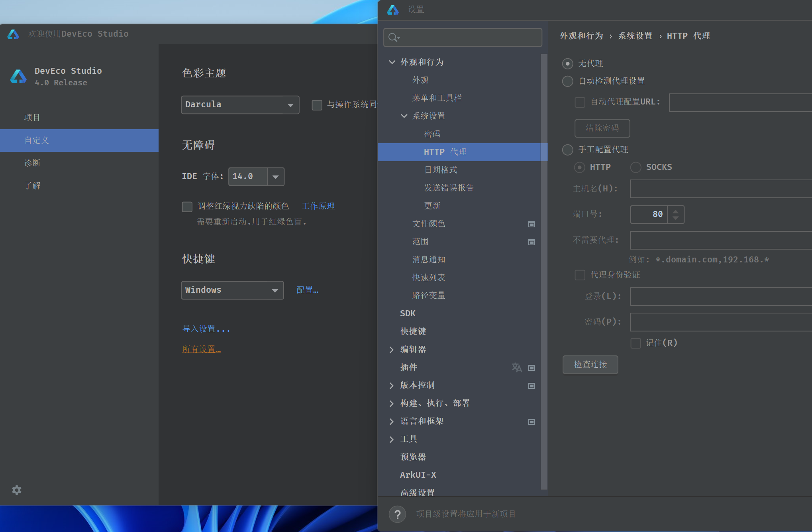812x532 pixels.
Task: Select 自动检测代理设置 radio button
Action: [x=568, y=81]
